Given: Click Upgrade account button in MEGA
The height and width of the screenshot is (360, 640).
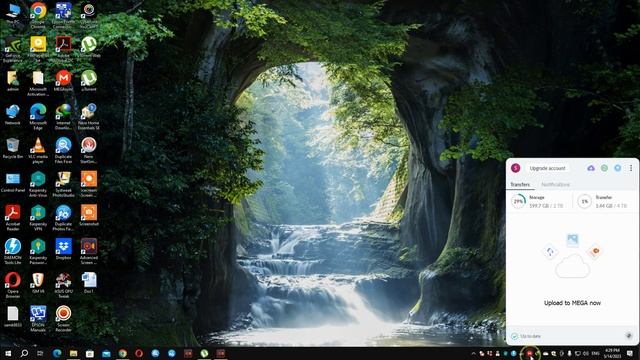Looking at the screenshot, I should (547, 168).
